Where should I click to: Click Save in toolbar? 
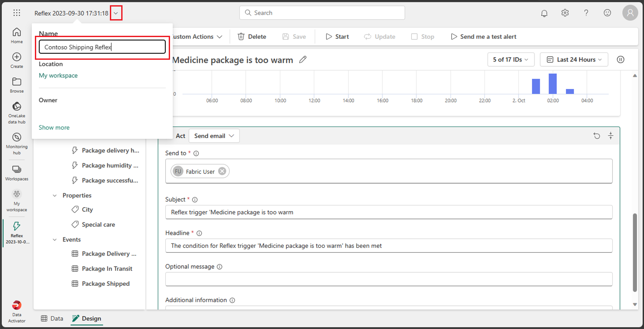[x=294, y=37]
